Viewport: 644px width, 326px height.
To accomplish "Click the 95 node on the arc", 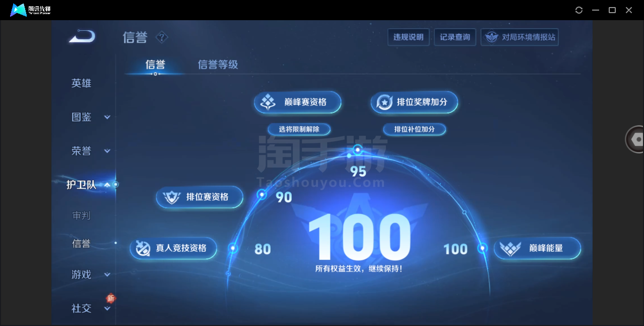I will coord(358,149).
